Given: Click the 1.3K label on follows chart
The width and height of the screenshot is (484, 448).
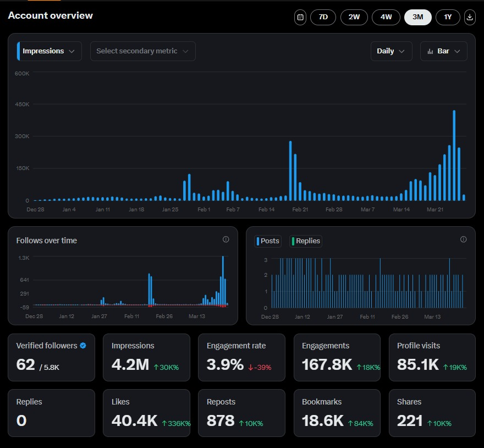Looking at the screenshot, I should pyautogui.click(x=24, y=258).
